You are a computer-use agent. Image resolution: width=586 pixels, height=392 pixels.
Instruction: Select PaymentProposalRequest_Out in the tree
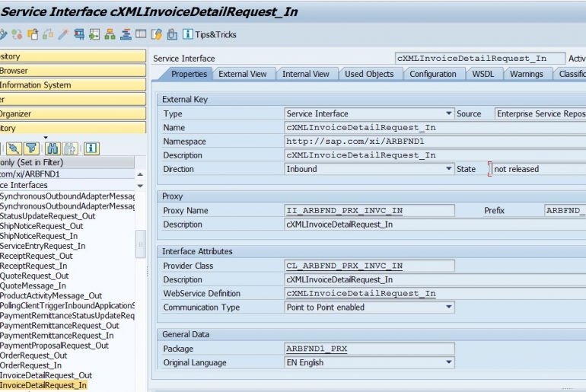tap(54, 346)
